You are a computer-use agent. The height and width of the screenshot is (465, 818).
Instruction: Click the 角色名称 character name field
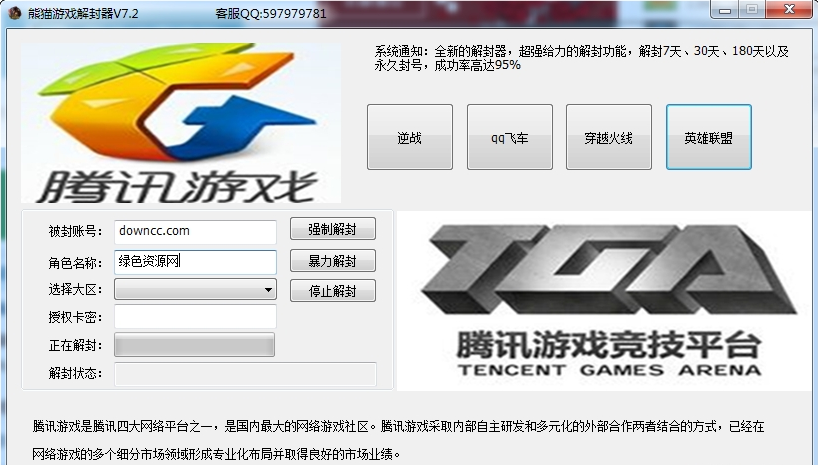click(x=195, y=262)
